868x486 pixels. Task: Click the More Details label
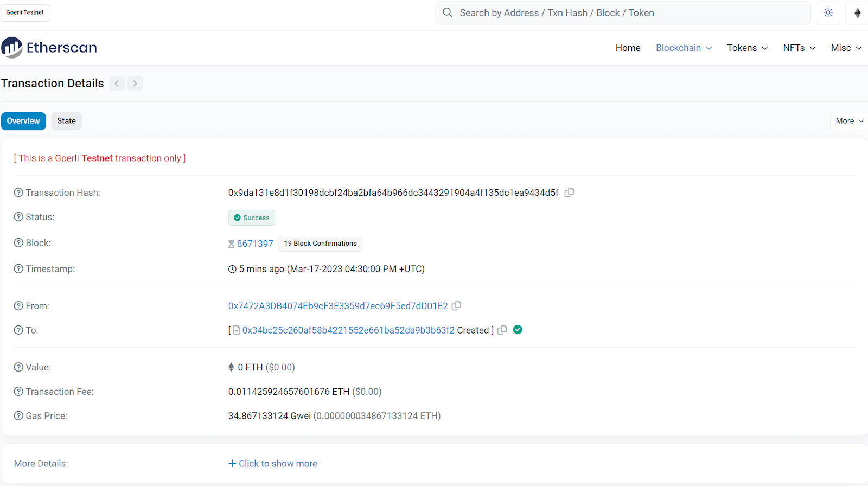click(41, 464)
